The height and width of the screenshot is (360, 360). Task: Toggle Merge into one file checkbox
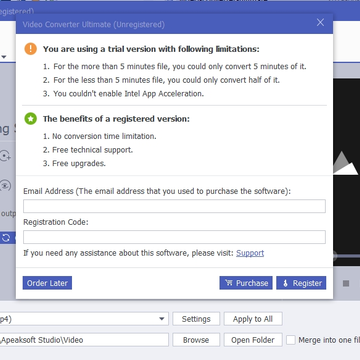click(x=291, y=340)
